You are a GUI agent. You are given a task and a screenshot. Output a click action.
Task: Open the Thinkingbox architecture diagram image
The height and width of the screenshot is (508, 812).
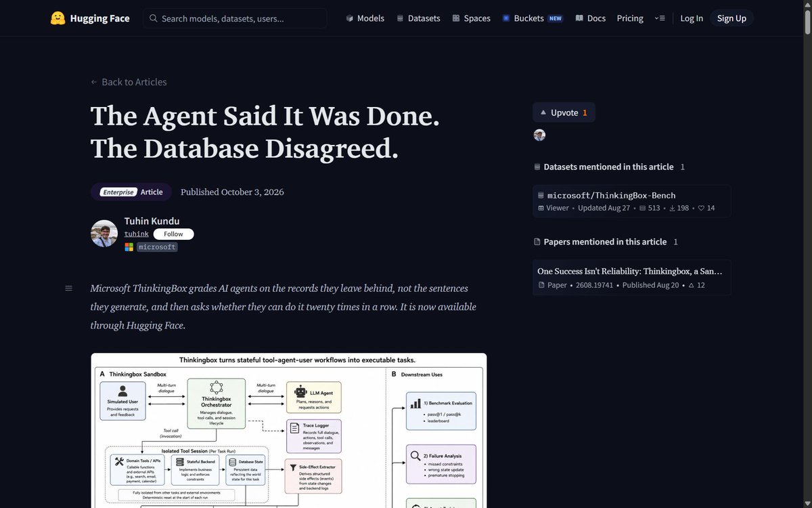289,430
